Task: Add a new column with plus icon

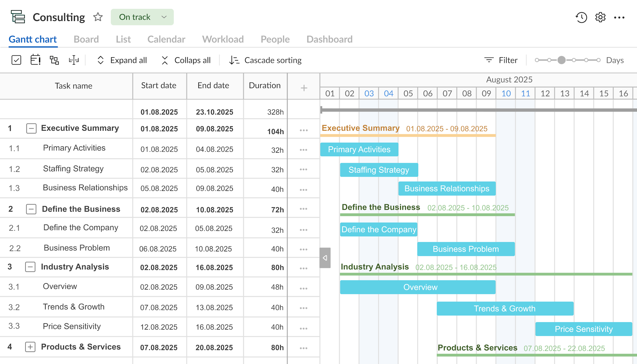Action: click(x=304, y=88)
